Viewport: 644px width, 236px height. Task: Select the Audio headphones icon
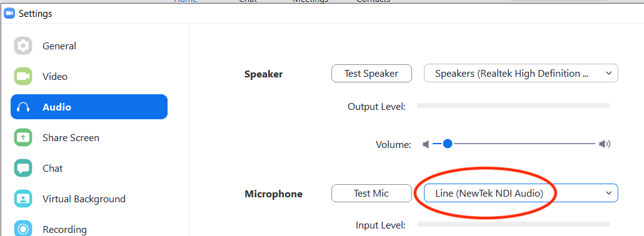click(x=23, y=107)
